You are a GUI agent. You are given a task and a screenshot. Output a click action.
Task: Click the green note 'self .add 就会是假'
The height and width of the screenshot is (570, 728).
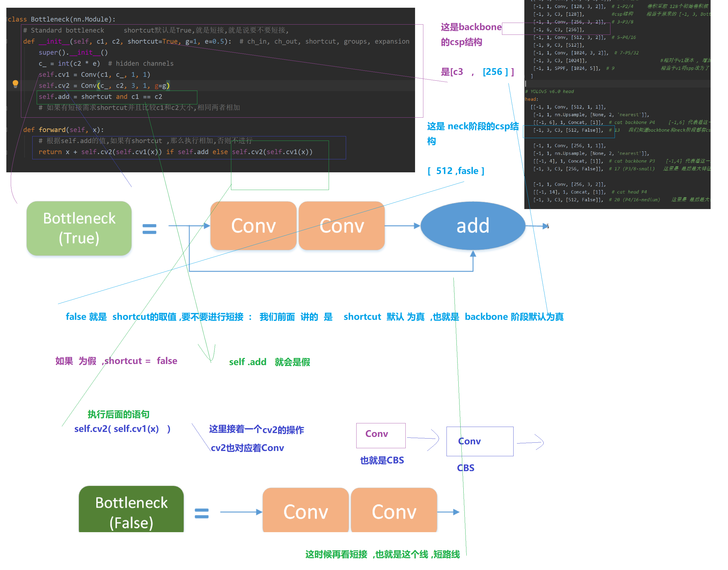[269, 362]
